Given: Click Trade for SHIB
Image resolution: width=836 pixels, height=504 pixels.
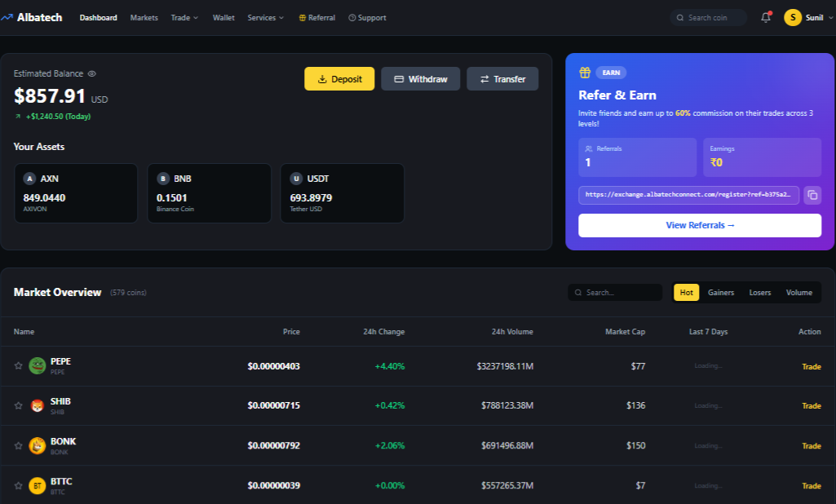Looking at the screenshot, I should click(x=812, y=406).
